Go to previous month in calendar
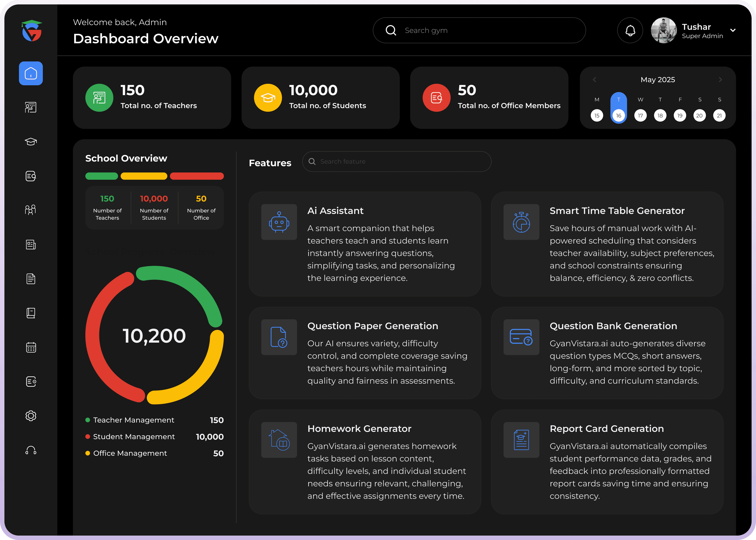Screen dimensions: 756x540 coord(594,80)
